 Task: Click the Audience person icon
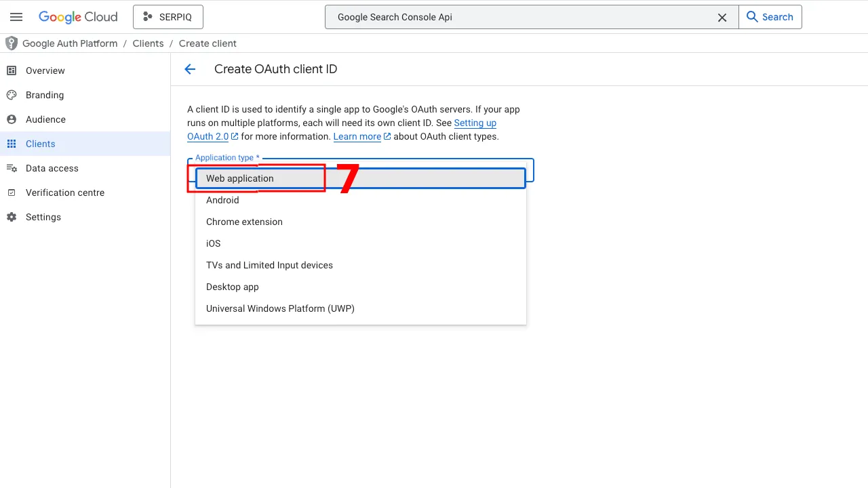12,119
